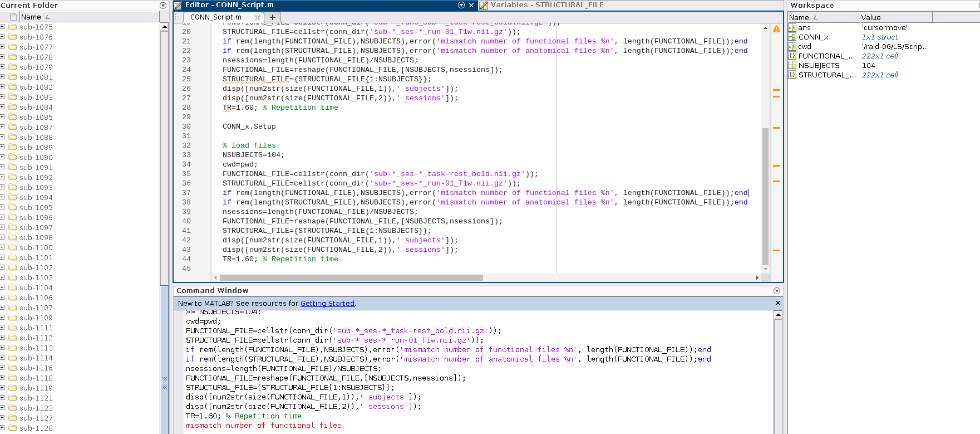Open the Command Window actions dropdown

tap(777, 291)
